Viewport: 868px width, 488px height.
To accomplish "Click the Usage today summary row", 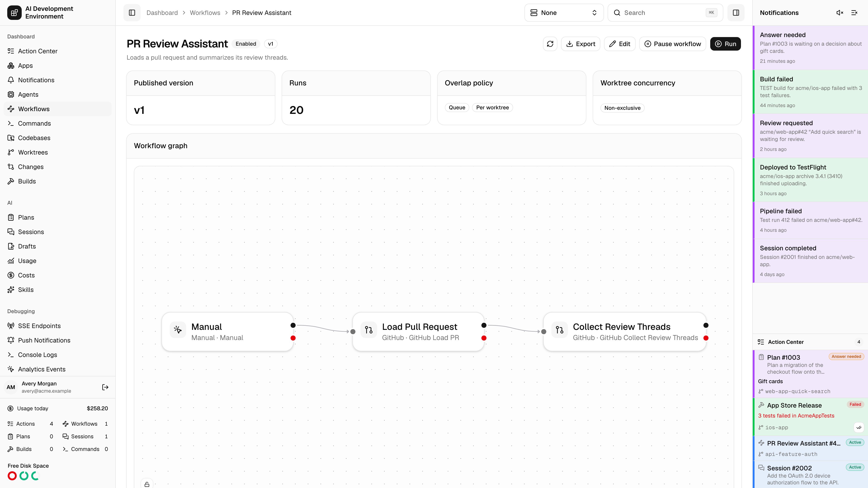I will click(x=58, y=408).
